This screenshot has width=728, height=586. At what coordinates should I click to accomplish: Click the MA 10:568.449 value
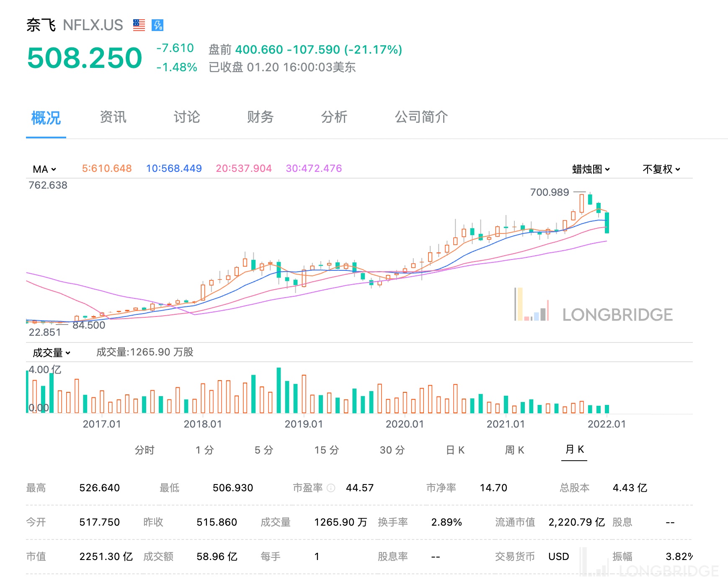click(174, 169)
